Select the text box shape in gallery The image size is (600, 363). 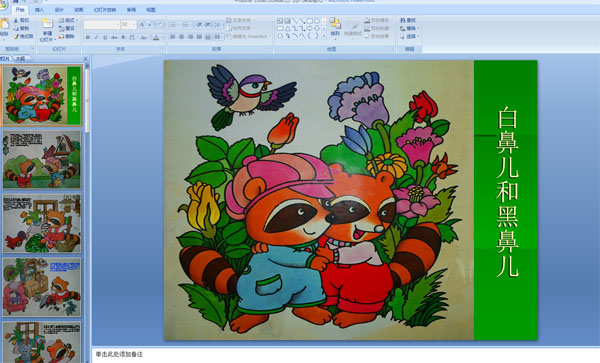(280, 21)
